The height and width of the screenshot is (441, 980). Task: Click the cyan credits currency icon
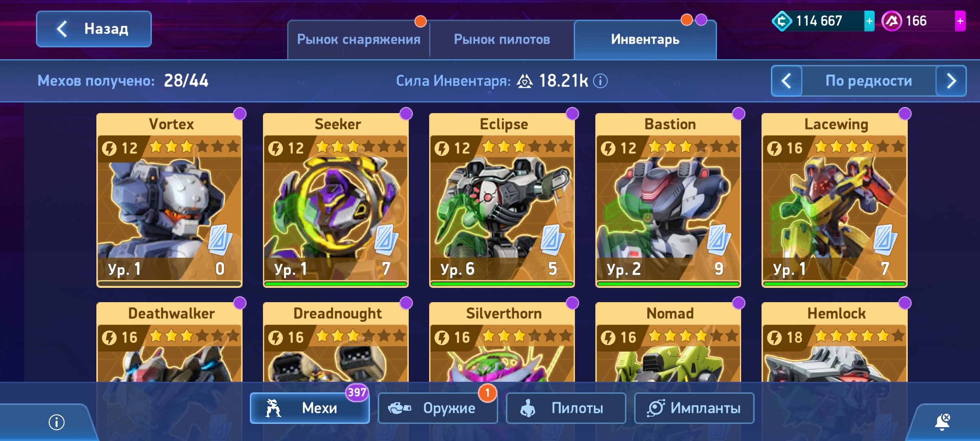pyautogui.click(x=782, y=21)
